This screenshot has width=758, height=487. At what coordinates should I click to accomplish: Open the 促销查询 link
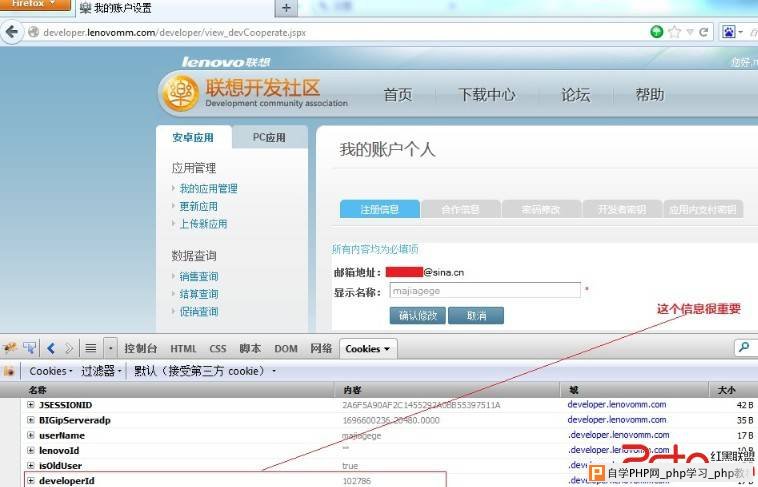point(199,311)
